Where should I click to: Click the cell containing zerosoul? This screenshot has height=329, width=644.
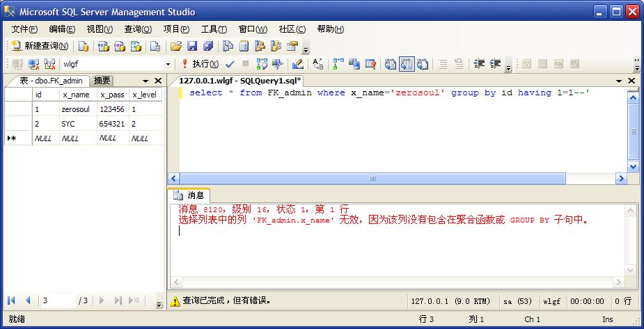[x=78, y=109]
